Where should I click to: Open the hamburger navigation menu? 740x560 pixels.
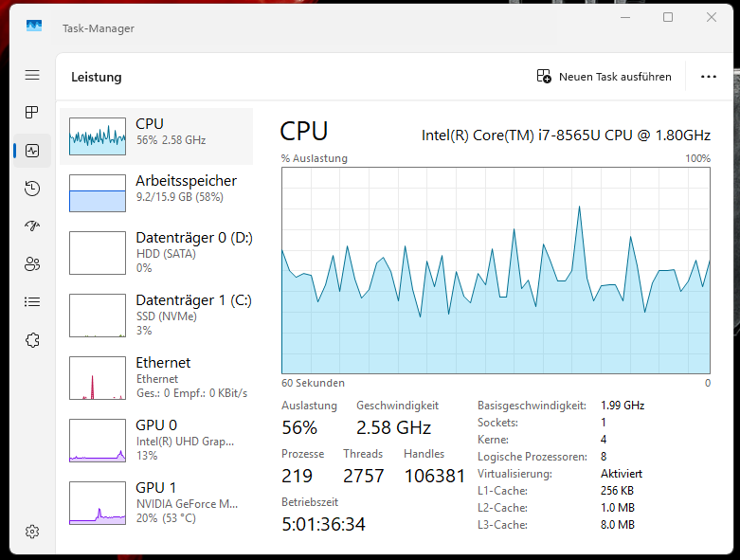[x=32, y=75]
